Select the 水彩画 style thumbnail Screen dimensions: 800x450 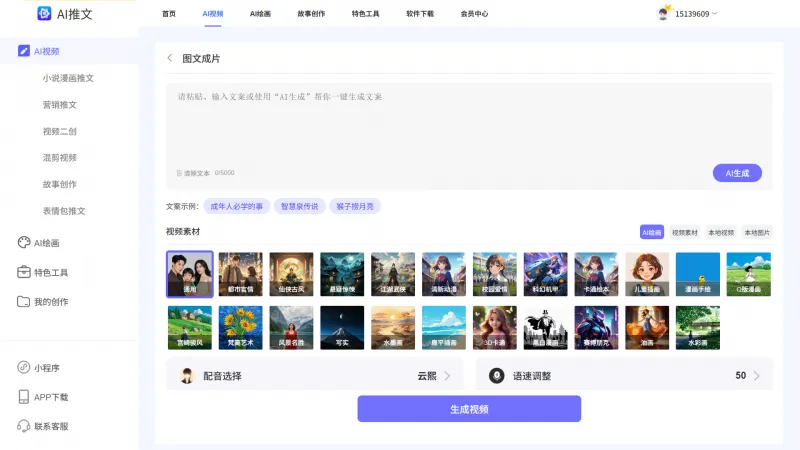pos(698,328)
